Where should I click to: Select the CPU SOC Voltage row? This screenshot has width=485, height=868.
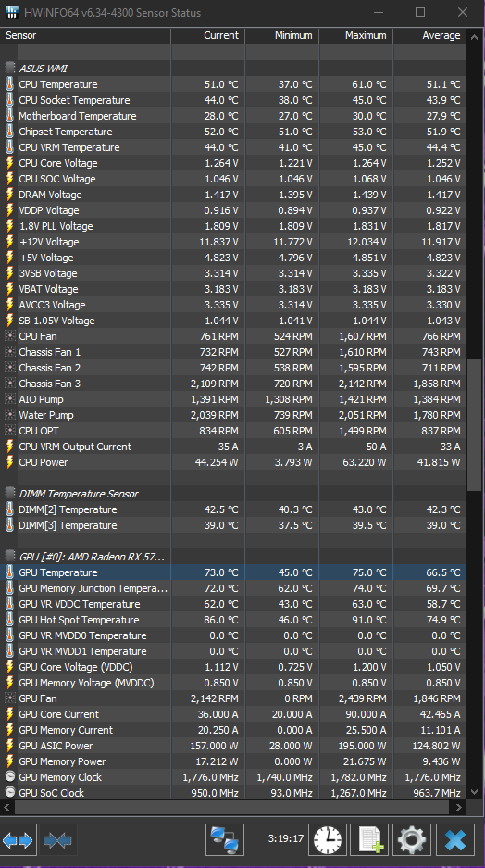(233, 179)
